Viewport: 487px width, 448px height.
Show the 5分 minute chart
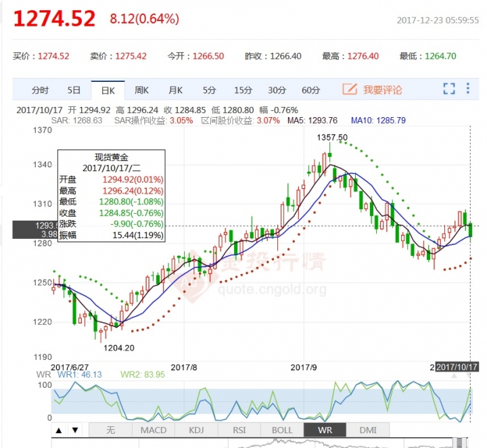tap(209, 90)
